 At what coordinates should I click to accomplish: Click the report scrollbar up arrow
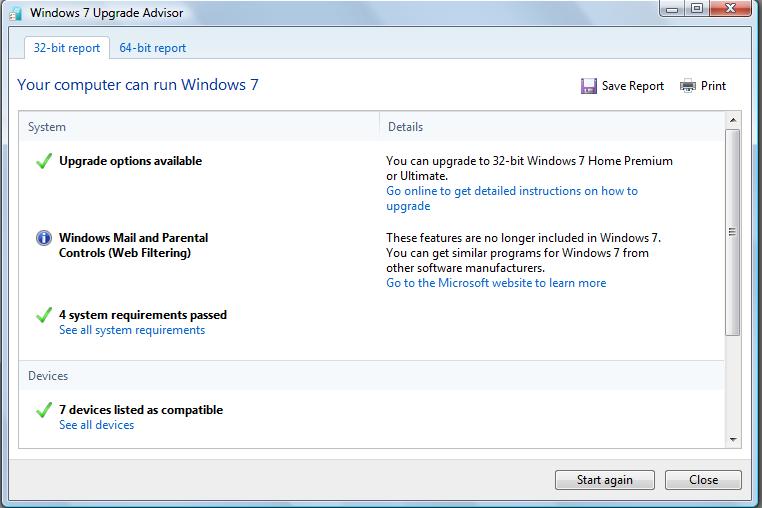coord(733,120)
